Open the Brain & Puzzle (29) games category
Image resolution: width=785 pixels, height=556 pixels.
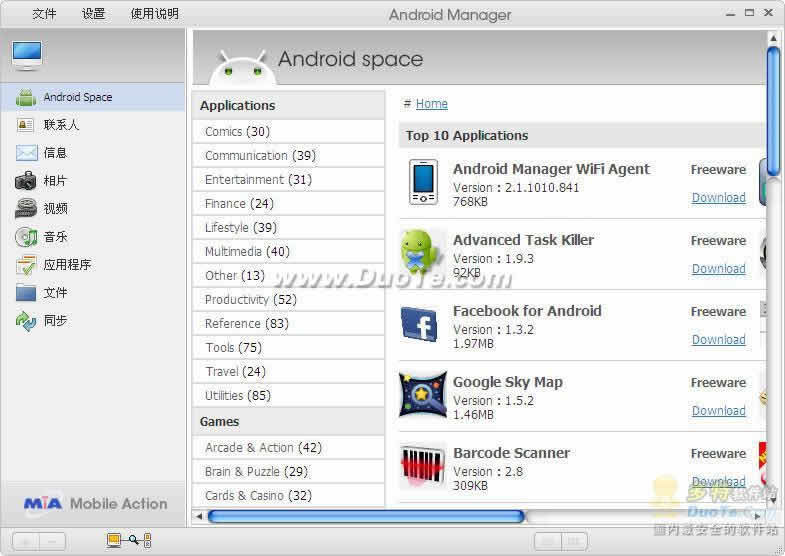point(288,471)
